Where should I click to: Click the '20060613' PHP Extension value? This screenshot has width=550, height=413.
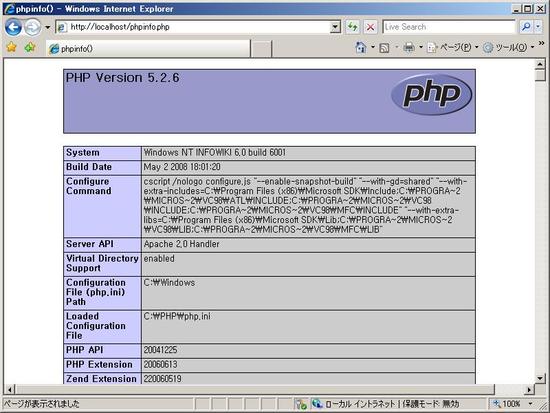pyautogui.click(x=160, y=364)
